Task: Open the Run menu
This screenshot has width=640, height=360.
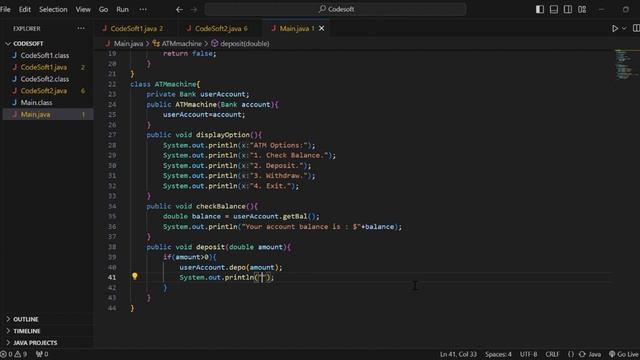Action: coord(122,9)
